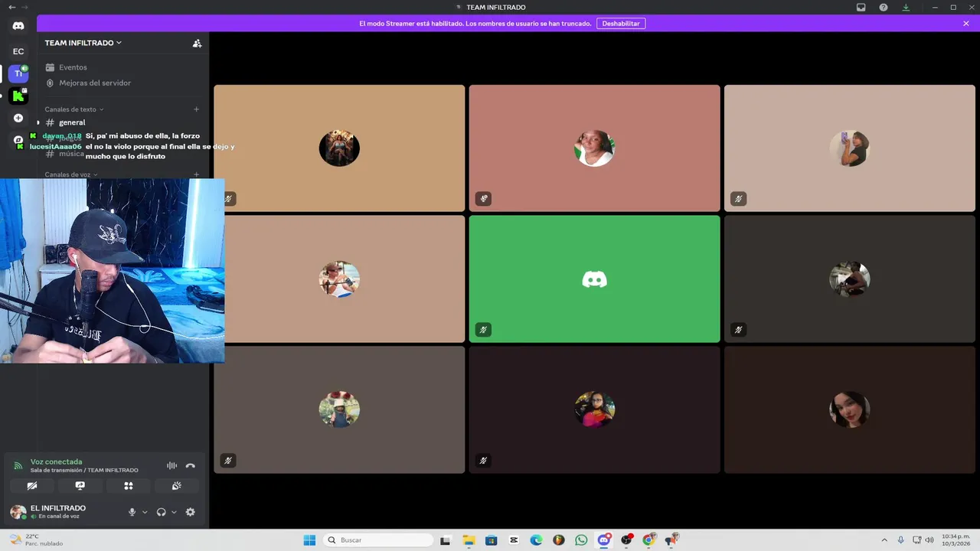Click the webcam overlay of the streamer
The image size is (980, 551).
(x=113, y=270)
